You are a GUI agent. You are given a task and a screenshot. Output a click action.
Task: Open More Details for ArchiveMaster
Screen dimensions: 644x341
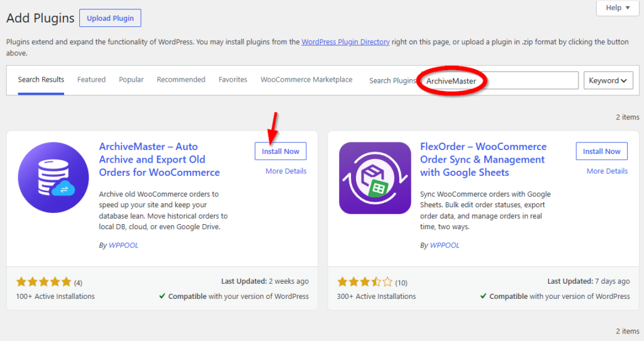click(286, 171)
